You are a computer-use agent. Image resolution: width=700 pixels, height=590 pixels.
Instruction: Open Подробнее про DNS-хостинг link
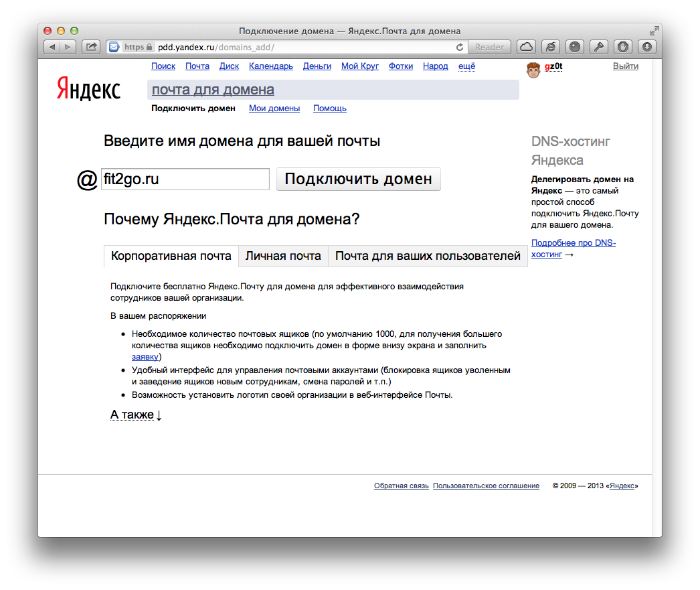click(x=574, y=248)
